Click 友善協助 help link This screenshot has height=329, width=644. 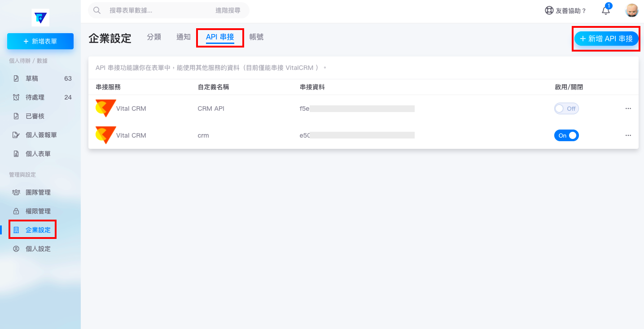coord(565,10)
